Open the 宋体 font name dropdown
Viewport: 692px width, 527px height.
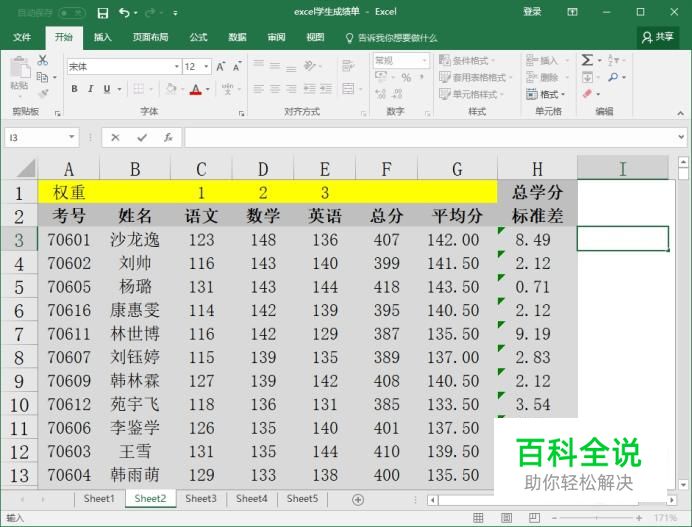point(177,67)
